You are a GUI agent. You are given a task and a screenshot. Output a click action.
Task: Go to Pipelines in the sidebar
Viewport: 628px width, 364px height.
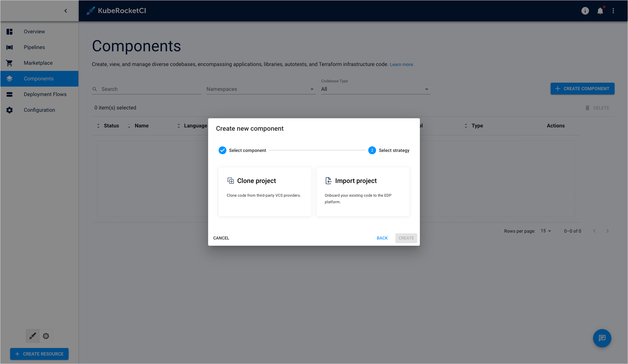34,47
